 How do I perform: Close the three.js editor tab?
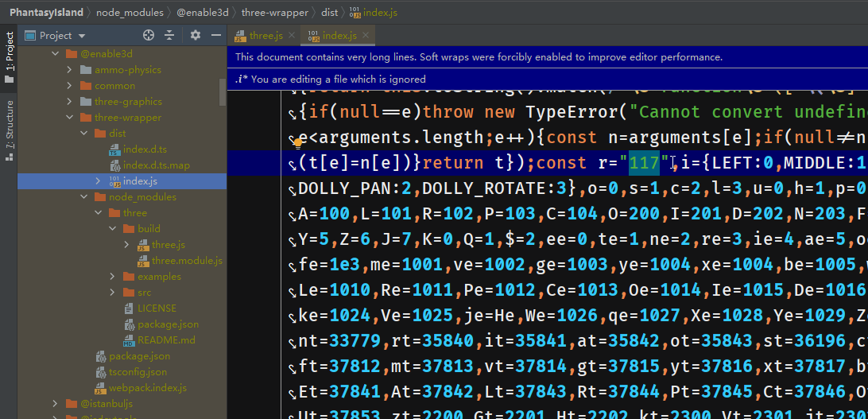(292, 36)
